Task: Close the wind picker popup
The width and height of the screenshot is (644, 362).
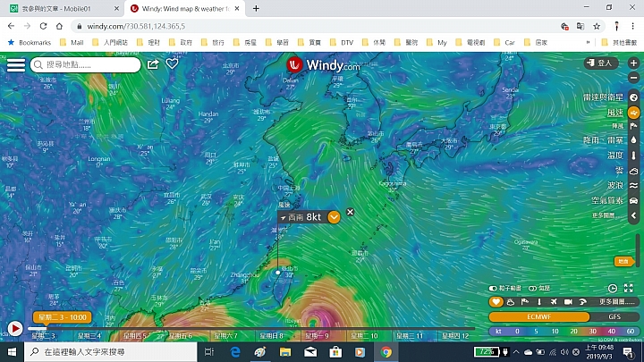Action: pyautogui.click(x=350, y=212)
